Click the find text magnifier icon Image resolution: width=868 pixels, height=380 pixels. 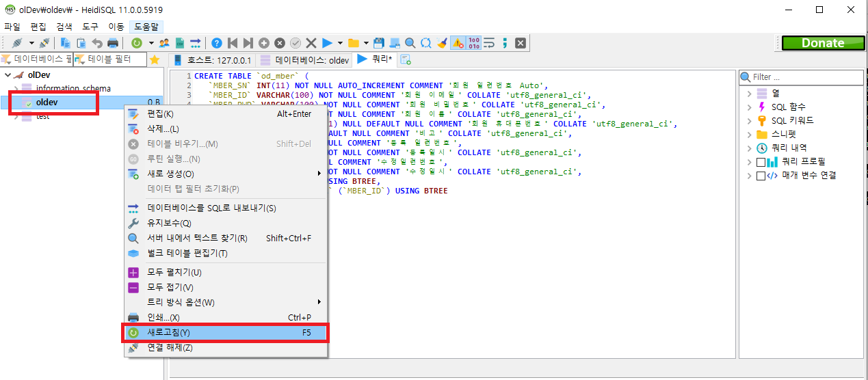tap(410, 42)
